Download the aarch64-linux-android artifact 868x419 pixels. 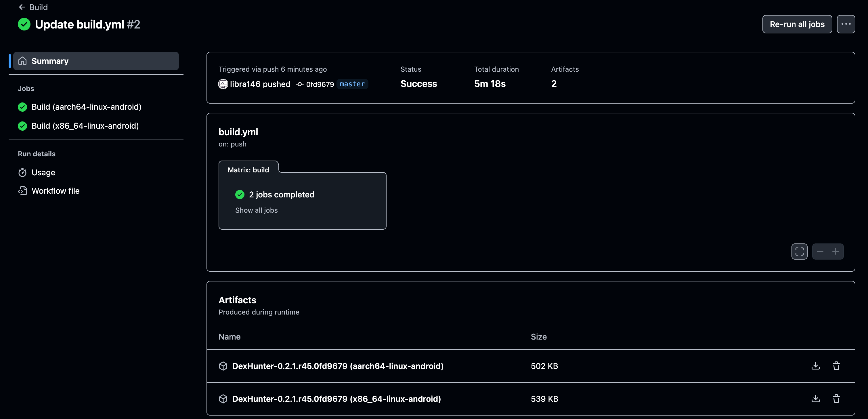point(815,366)
